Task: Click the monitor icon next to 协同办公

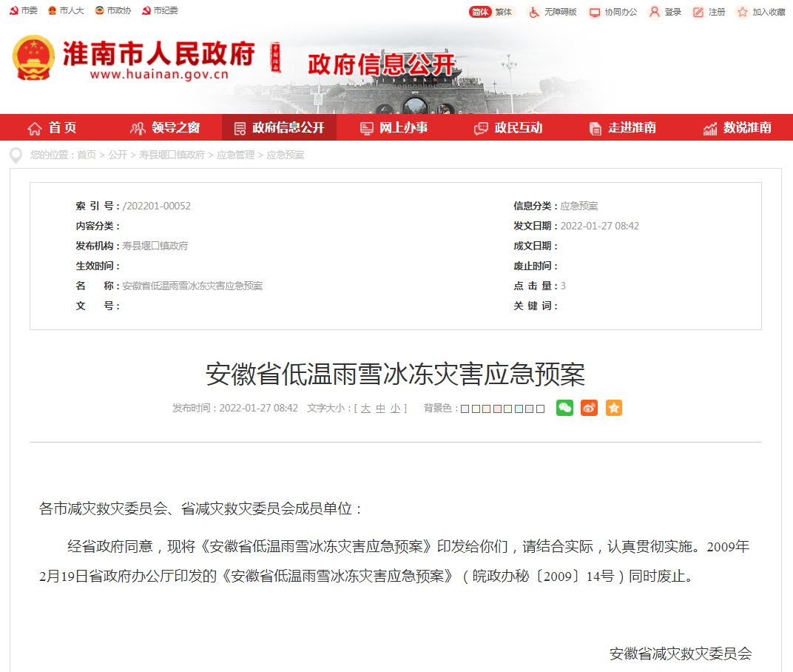Action: click(593, 12)
